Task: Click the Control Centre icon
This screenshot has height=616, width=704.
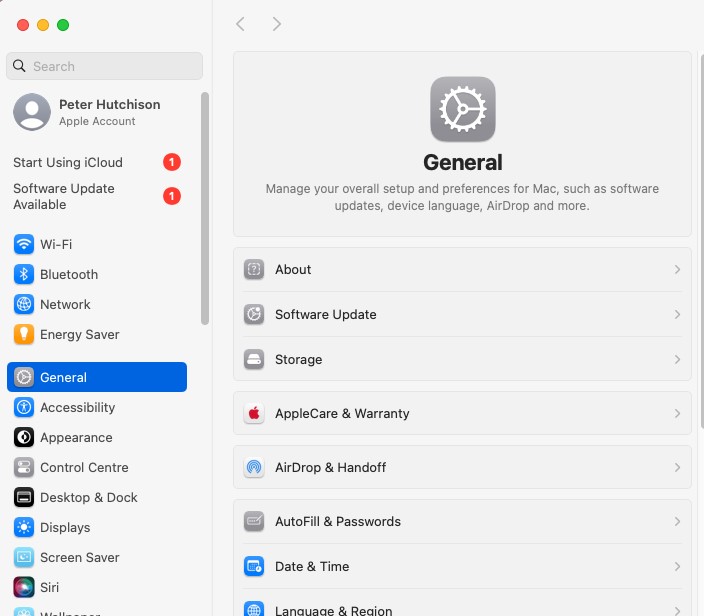Action: (x=24, y=467)
